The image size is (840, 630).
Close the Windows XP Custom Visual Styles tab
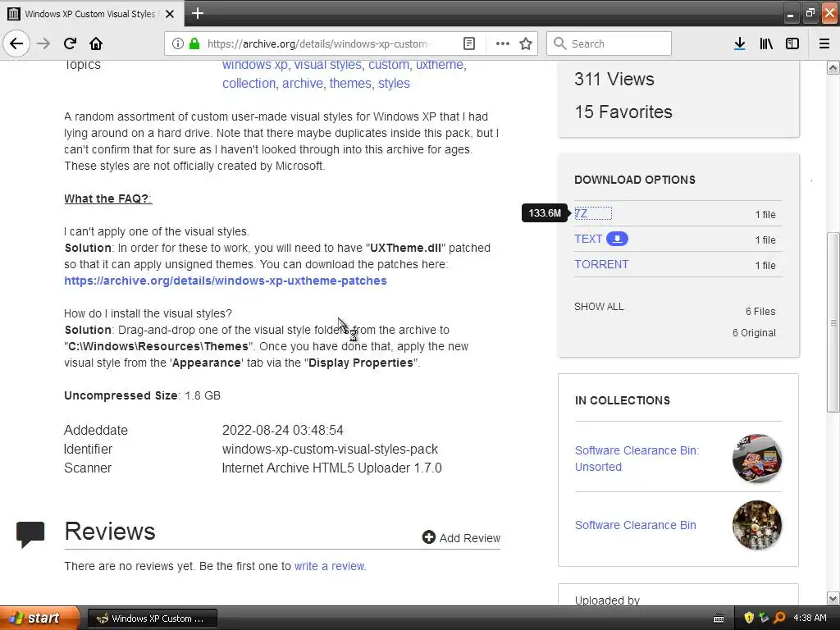[x=170, y=14]
